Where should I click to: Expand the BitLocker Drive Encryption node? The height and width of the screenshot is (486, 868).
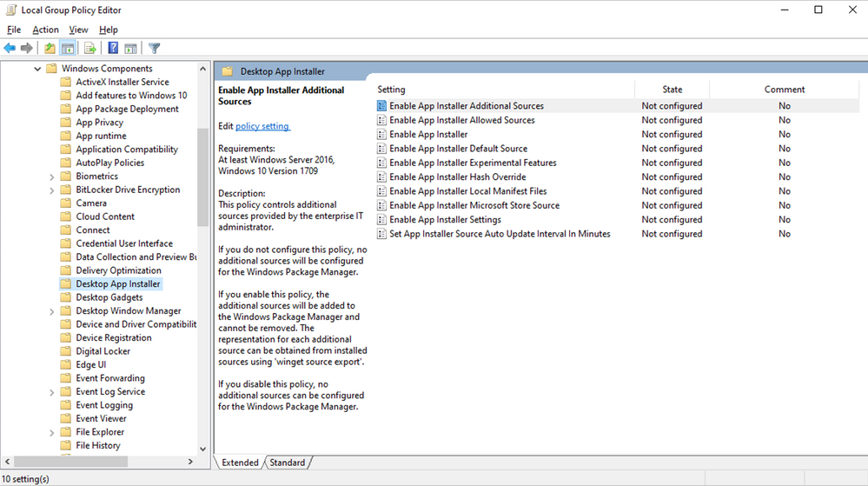52,190
